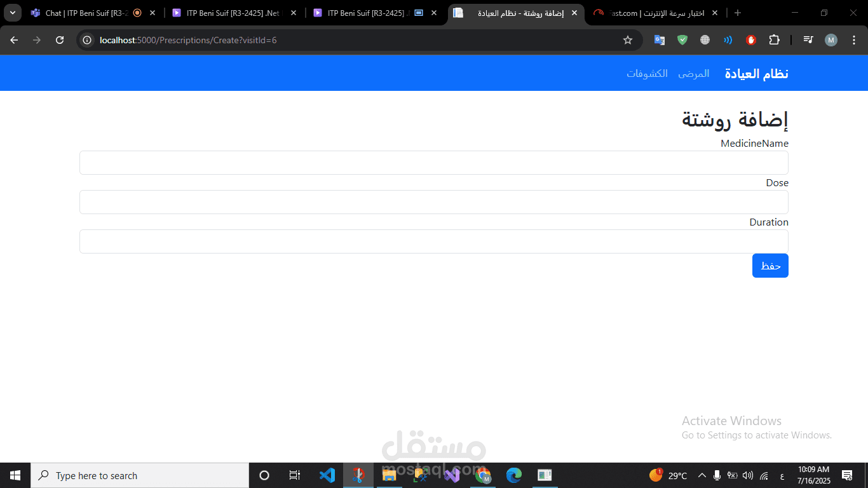Screen dimensions: 868x488
Task: Open the volume speaker tray icon
Action: 748,475
